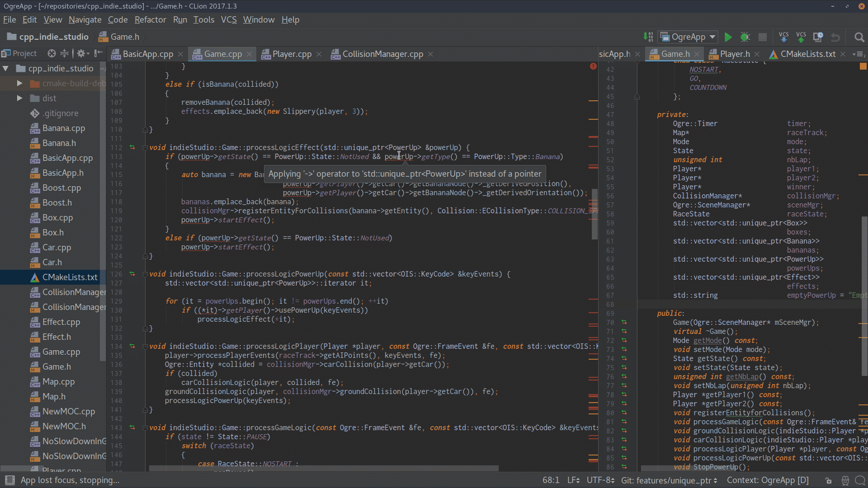Open the Project panel settings gear
The image size is (868, 488).
pos(81,53)
